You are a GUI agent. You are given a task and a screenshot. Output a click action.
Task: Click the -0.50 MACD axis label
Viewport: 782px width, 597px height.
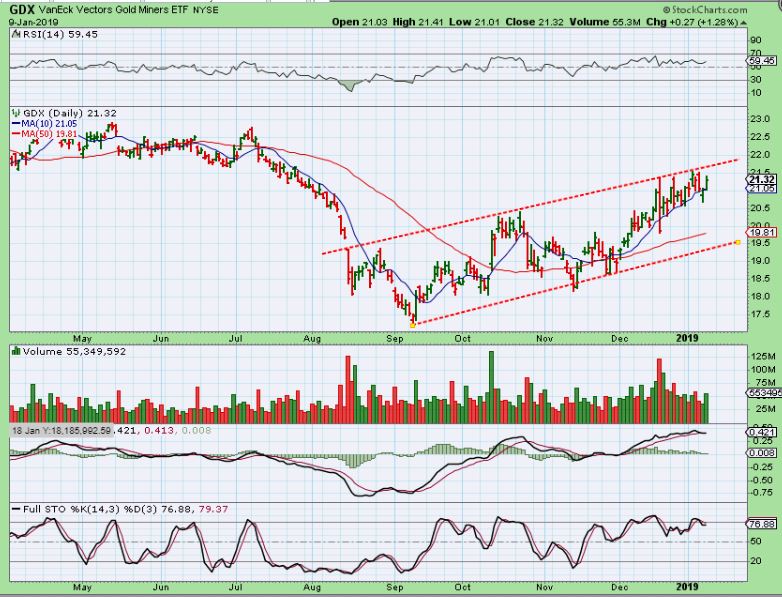coord(761,480)
